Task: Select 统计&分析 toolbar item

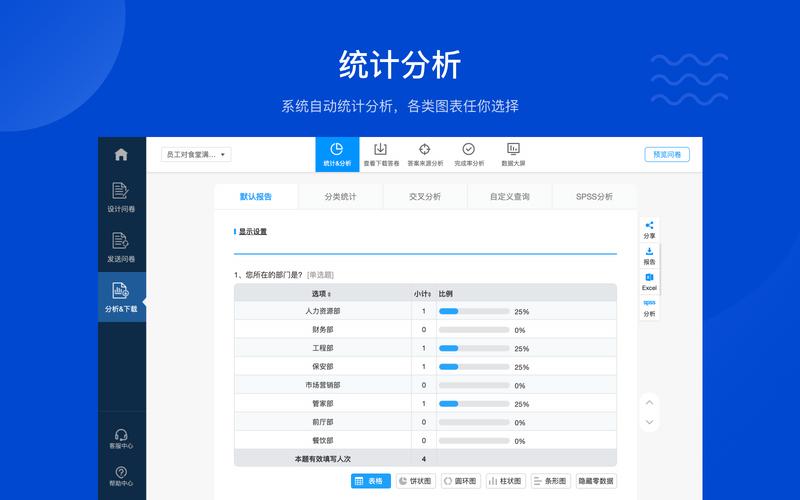Action: coord(337,155)
